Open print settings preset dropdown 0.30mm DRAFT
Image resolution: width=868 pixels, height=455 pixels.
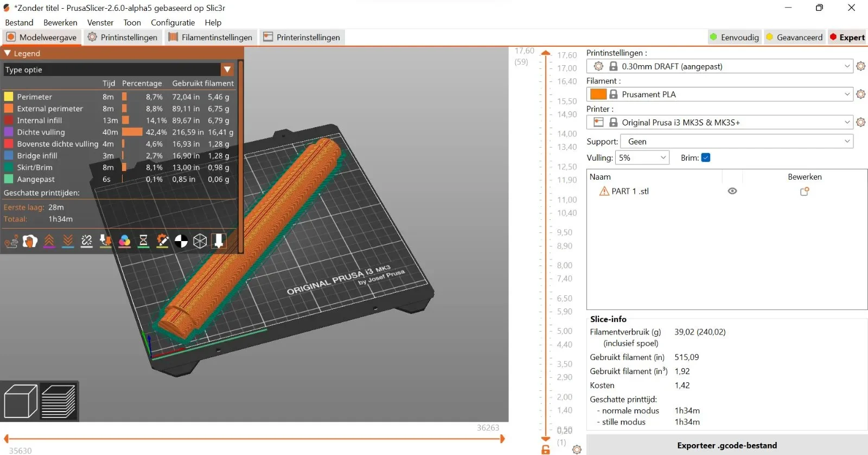pyautogui.click(x=720, y=66)
